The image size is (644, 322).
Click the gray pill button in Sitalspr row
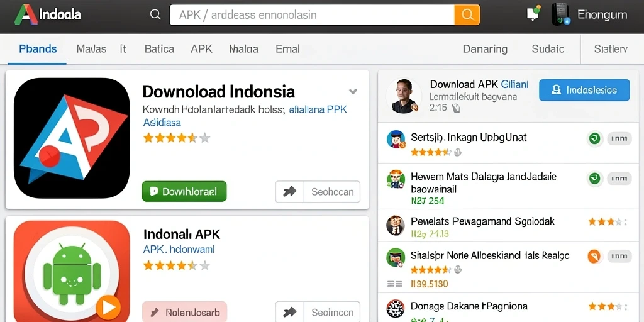point(619,257)
